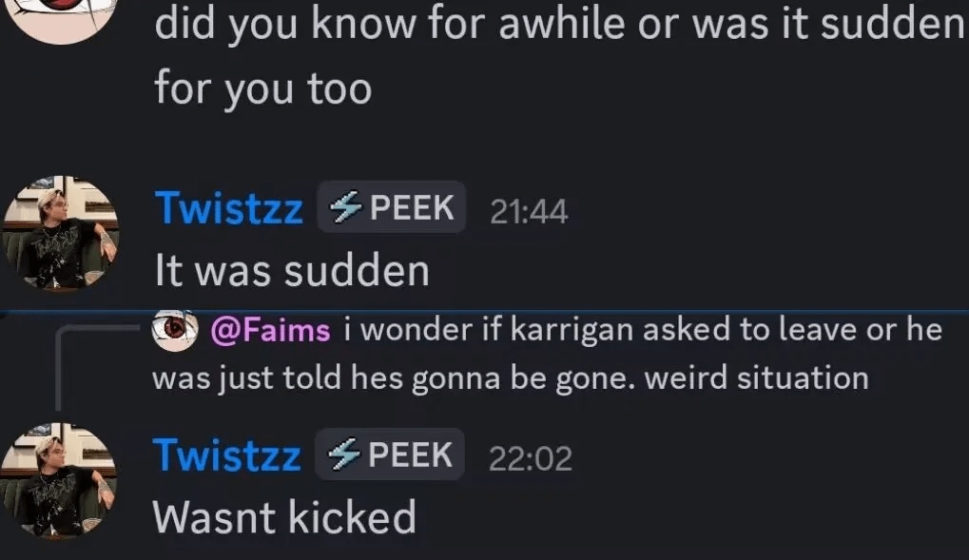Image resolution: width=969 pixels, height=560 pixels.
Task: Open Twistzz's avatar beside the 22:02 message
Action: tap(58, 480)
